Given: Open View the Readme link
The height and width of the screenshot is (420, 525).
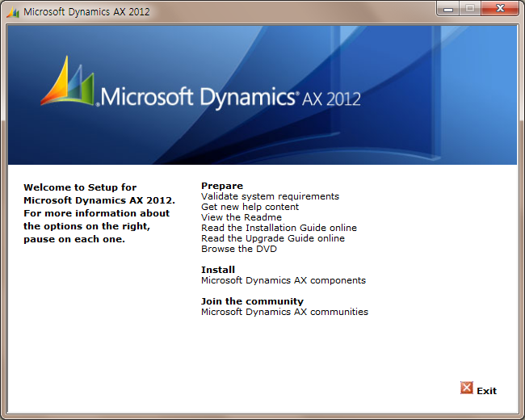Looking at the screenshot, I should (241, 217).
